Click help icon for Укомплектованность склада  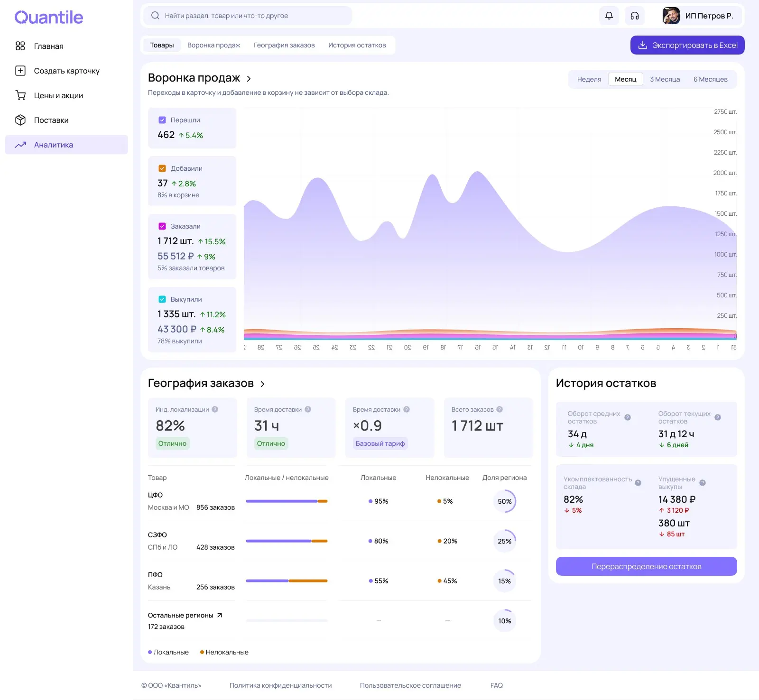638,483
